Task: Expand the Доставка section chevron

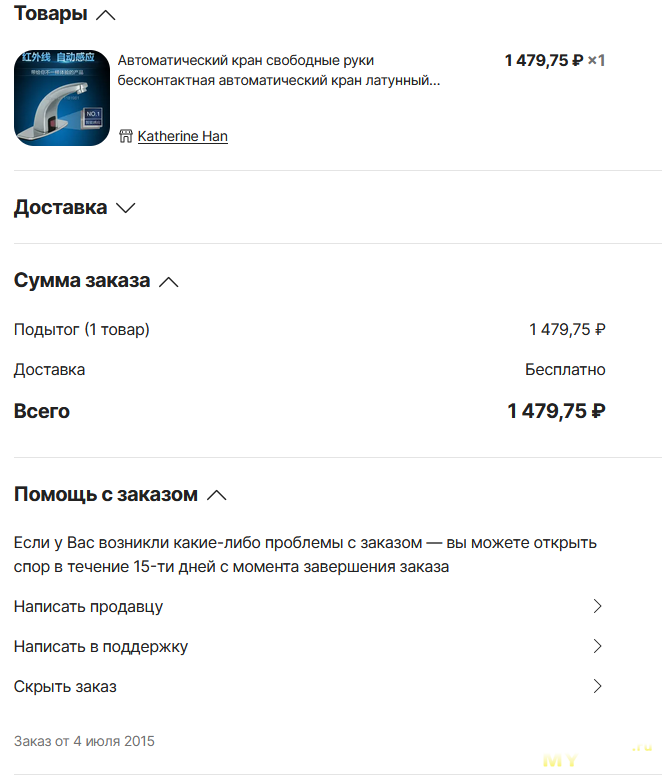Action: (126, 208)
